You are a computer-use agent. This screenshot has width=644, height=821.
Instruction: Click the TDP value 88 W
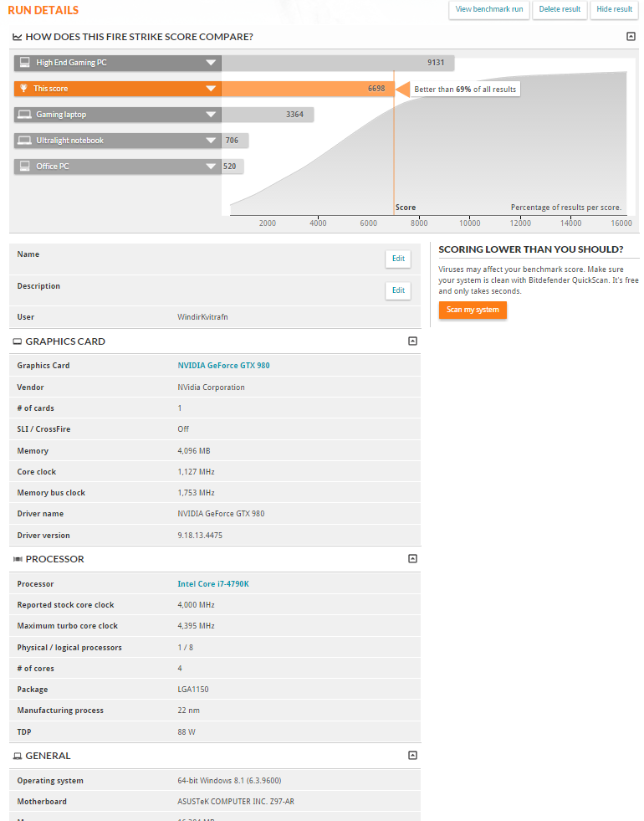pyautogui.click(x=187, y=732)
